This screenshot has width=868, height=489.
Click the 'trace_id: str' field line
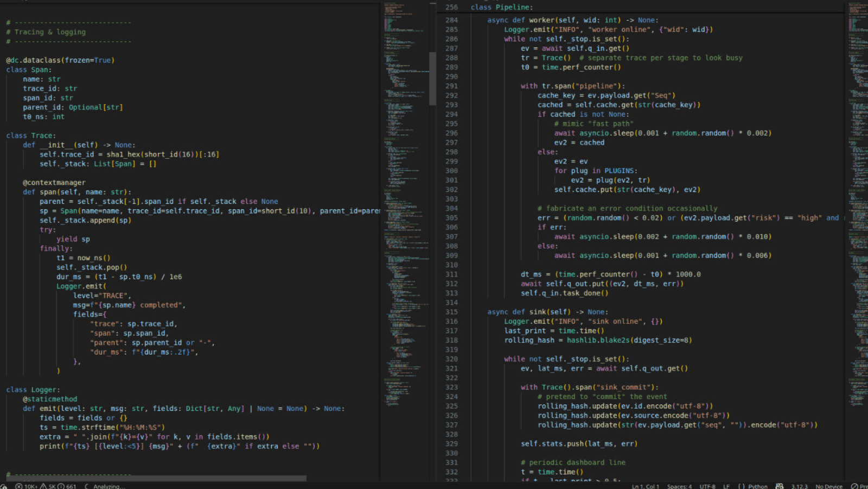pyautogui.click(x=50, y=88)
